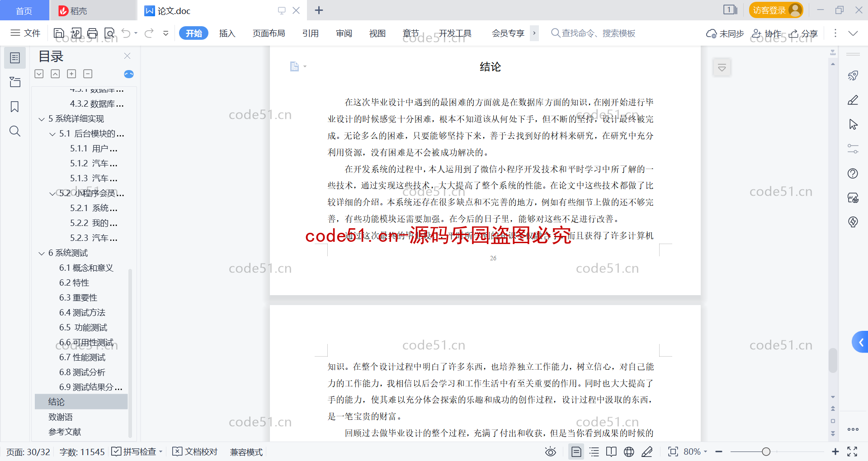The image size is (868, 461).
Task: Click the document vertical scrollbar thumb
Action: [833, 360]
